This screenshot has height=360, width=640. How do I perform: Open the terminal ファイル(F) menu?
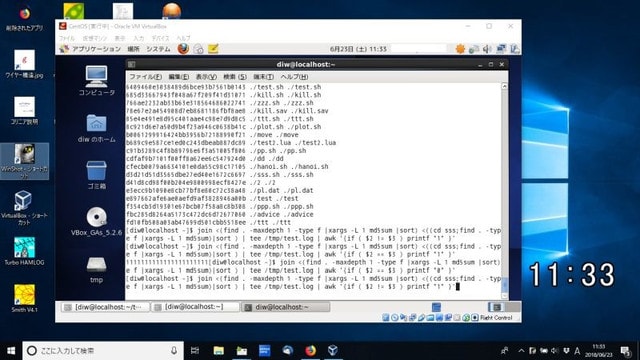tap(145, 77)
